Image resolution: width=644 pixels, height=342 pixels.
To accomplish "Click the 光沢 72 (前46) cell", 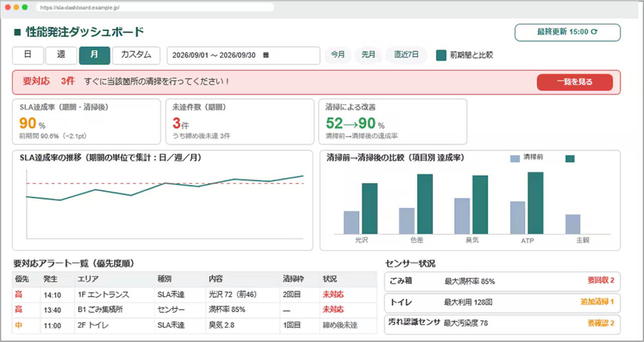I will 232,295.
